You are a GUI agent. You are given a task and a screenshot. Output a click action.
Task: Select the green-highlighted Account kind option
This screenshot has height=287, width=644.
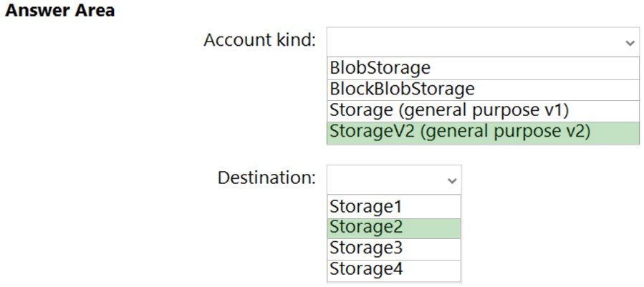pos(483,133)
